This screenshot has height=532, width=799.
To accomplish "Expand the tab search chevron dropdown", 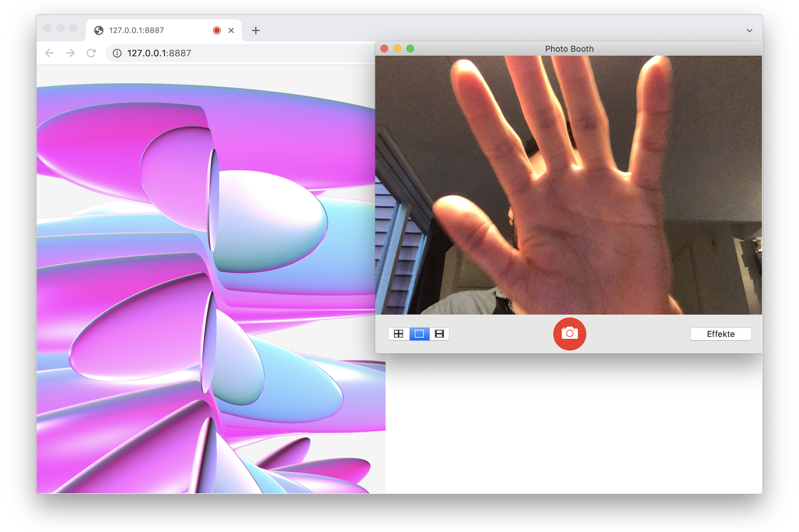I will pyautogui.click(x=749, y=30).
